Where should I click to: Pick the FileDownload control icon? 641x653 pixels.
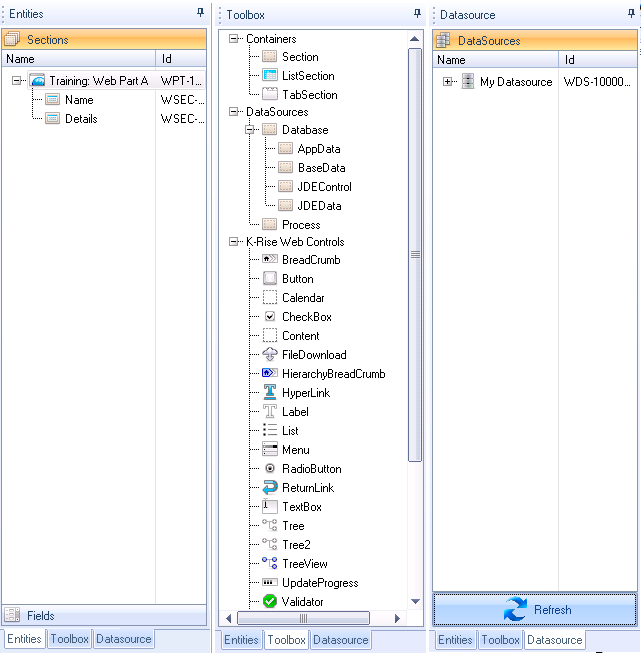pyautogui.click(x=269, y=354)
